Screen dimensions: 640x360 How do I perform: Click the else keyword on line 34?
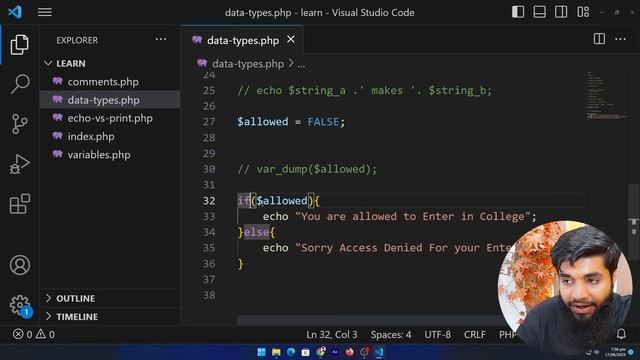click(256, 232)
